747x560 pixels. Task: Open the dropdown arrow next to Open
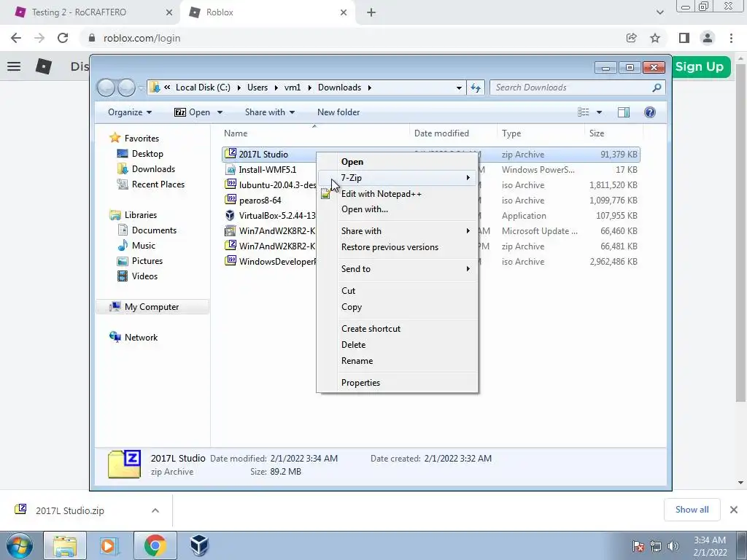(x=220, y=112)
